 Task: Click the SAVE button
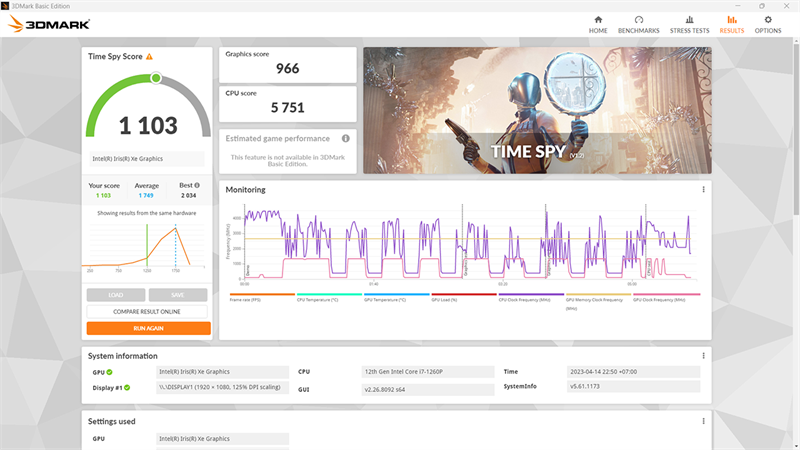(x=178, y=295)
